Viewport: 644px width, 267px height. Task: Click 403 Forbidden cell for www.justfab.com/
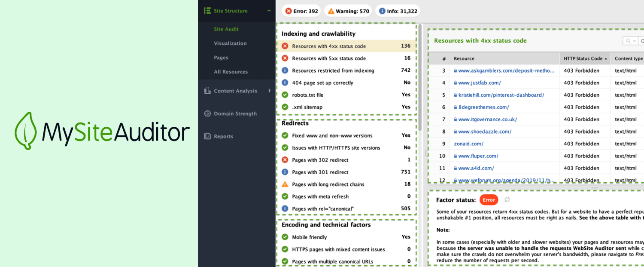[585, 83]
